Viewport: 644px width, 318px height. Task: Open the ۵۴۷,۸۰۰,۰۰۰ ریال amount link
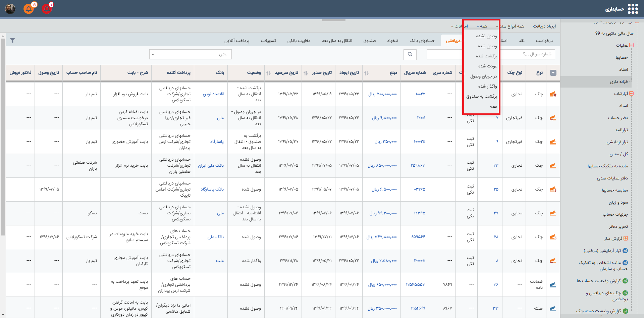coord(382,237)
